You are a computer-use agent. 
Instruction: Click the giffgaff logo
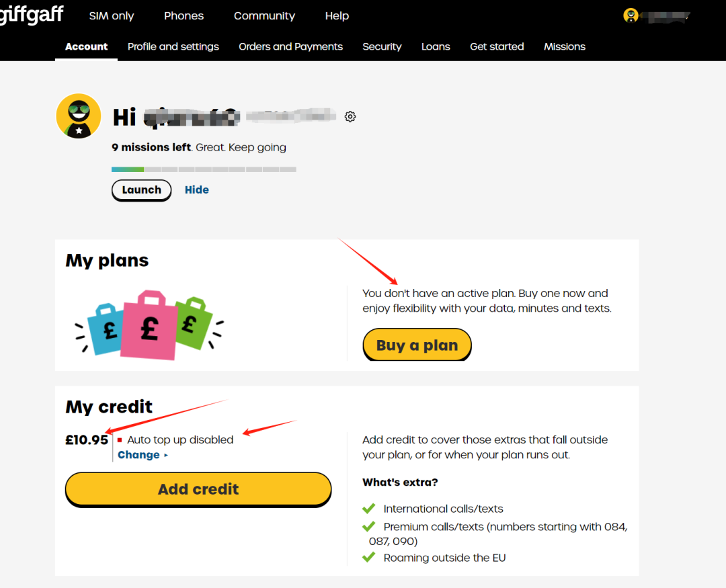click(x=31, y=15)
